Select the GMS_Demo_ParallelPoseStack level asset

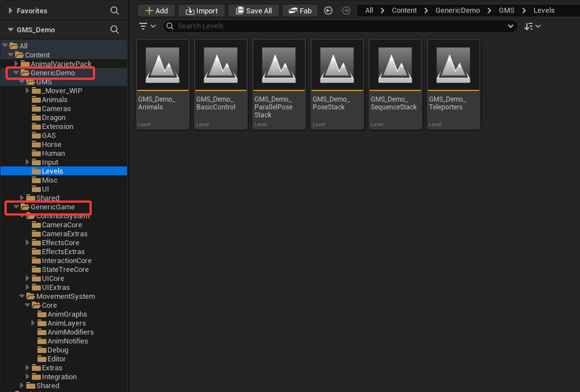(x=279, y=84)
